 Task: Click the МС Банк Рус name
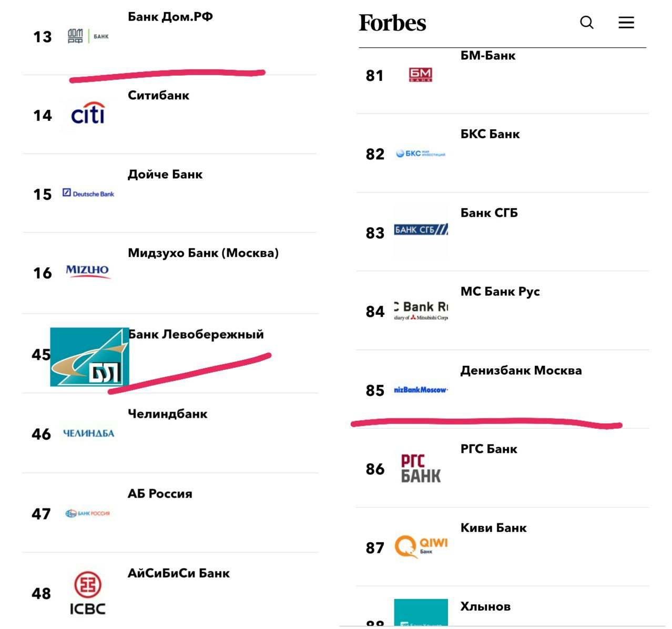click(500, 292)
